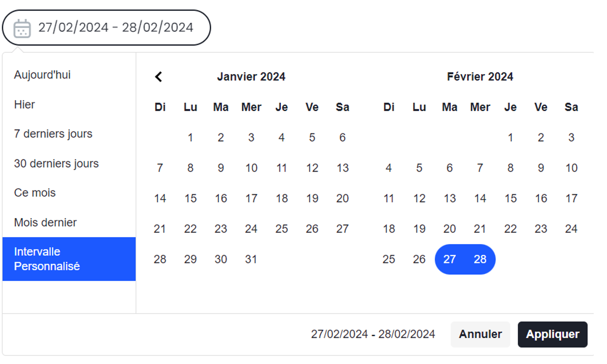Click the Annuler button
Viewport: 607px width, 364px height.
pyautogui.click(x=480, y=334)
